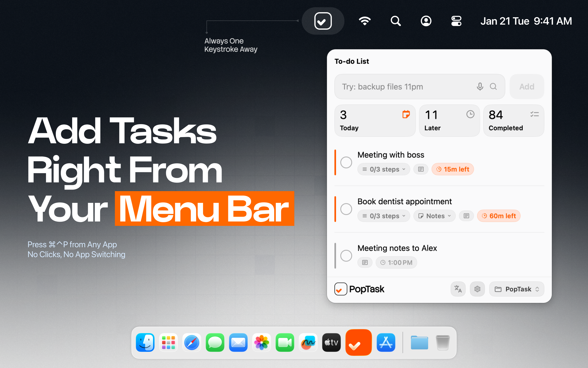Viewport: 588px width, 368px height.
Task: Open settings with the gear icon
Action: (478, 289)
